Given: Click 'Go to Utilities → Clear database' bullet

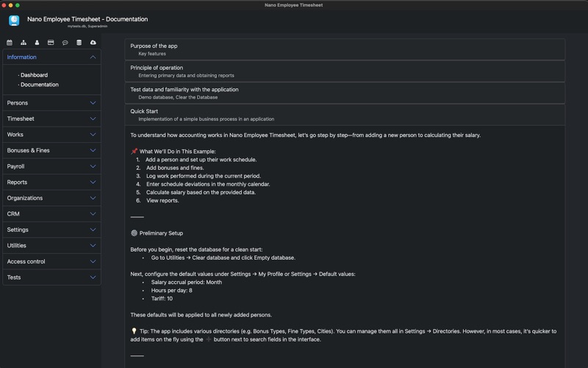Looking at the screenshot, I should [223, 258].
